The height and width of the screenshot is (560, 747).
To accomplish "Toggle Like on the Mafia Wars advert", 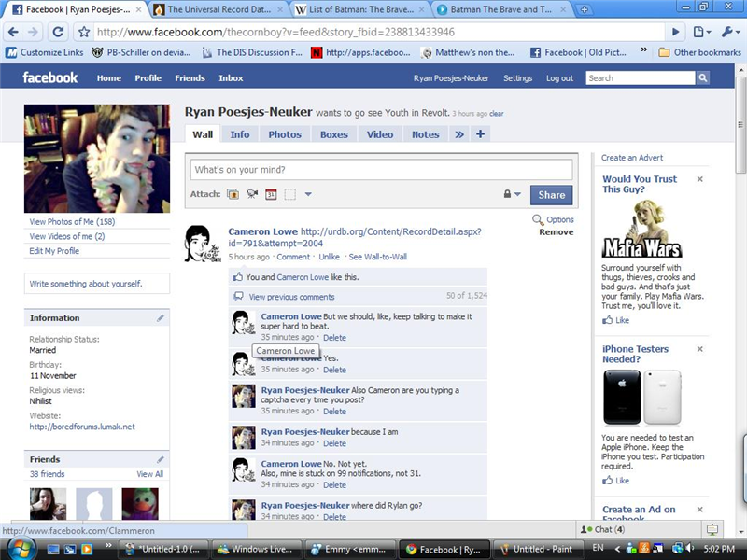I will tap(614, 320).
